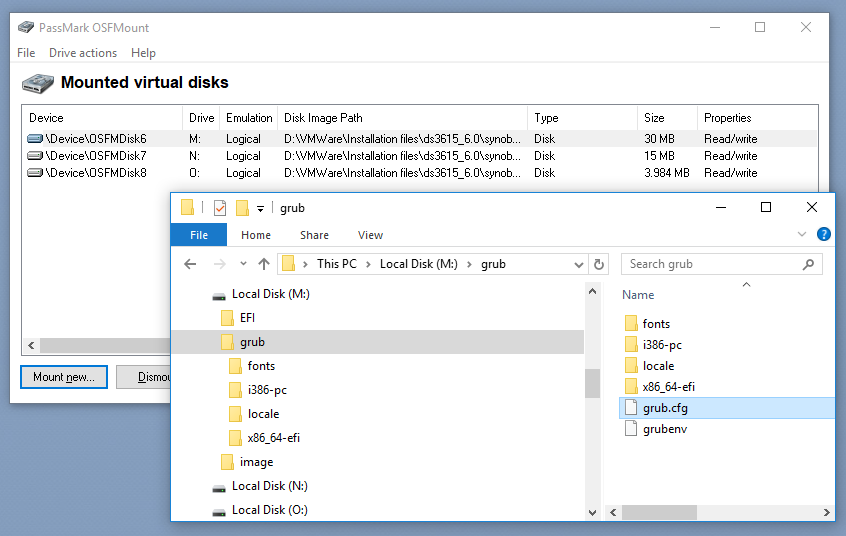Screen dimensions: 846x536
Task: Expand the address bar history dropdown
Action: pyautogui.click(x=578, y=265)
